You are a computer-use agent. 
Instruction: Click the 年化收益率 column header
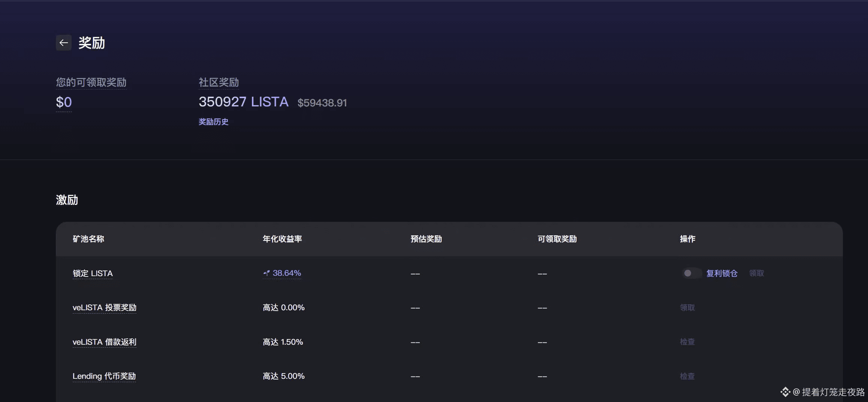click(x=283, y=239)
